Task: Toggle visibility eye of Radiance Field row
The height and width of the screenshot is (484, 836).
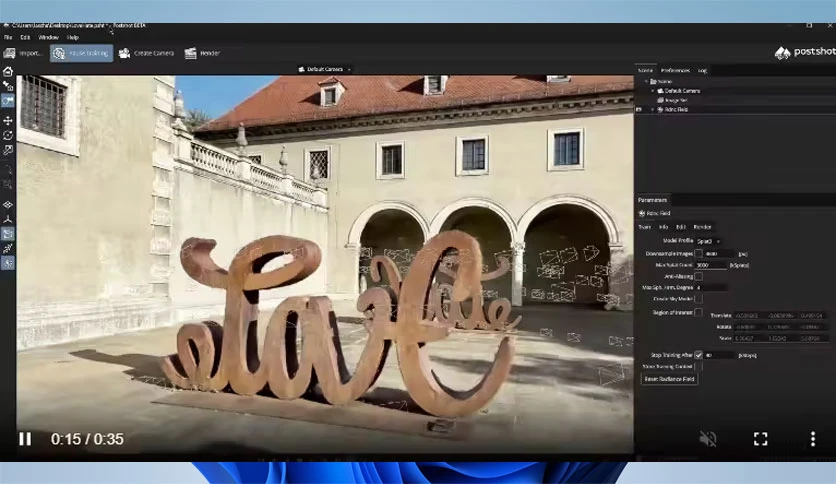Action: coord(639,109)
